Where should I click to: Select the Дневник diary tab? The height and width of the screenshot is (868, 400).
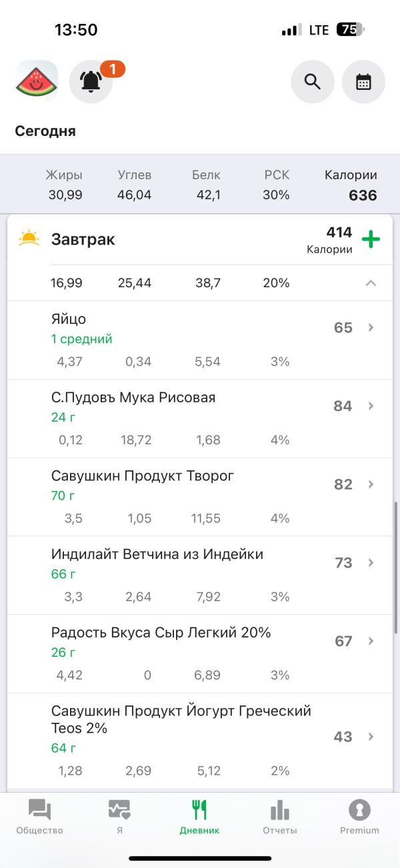coord(199,817)
